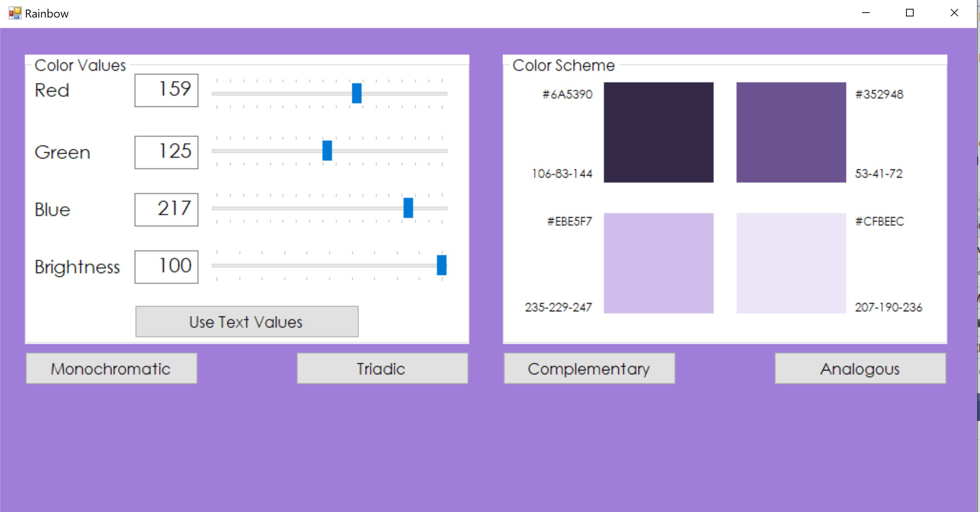Generate a Triadic color scheme

pyautogui.click(x=382, y=368)
